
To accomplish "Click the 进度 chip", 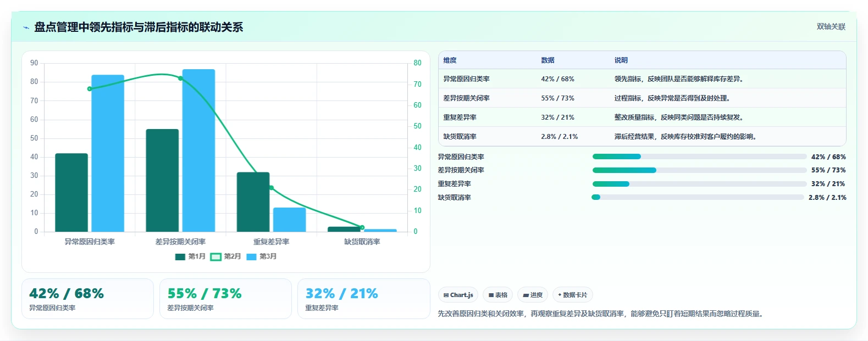I will click(533, 295).
